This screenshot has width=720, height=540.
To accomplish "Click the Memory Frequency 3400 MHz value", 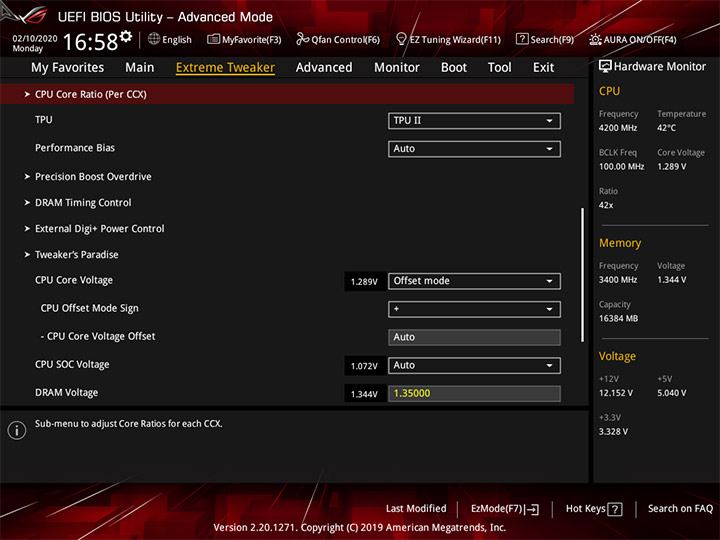I will (x=618, y=280).
